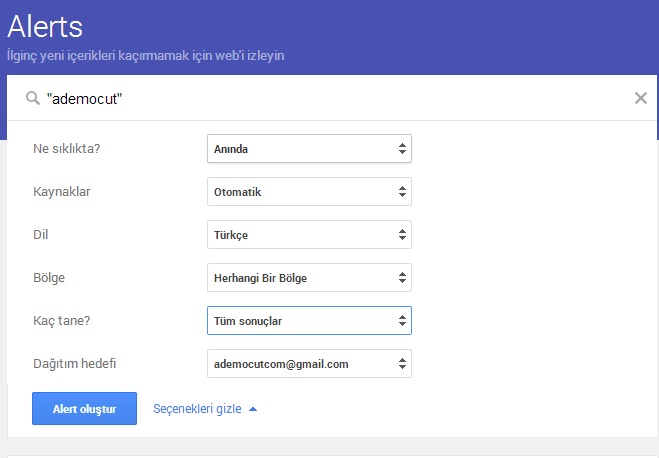Click the Dağıtım hedefi label

(74, 363)
